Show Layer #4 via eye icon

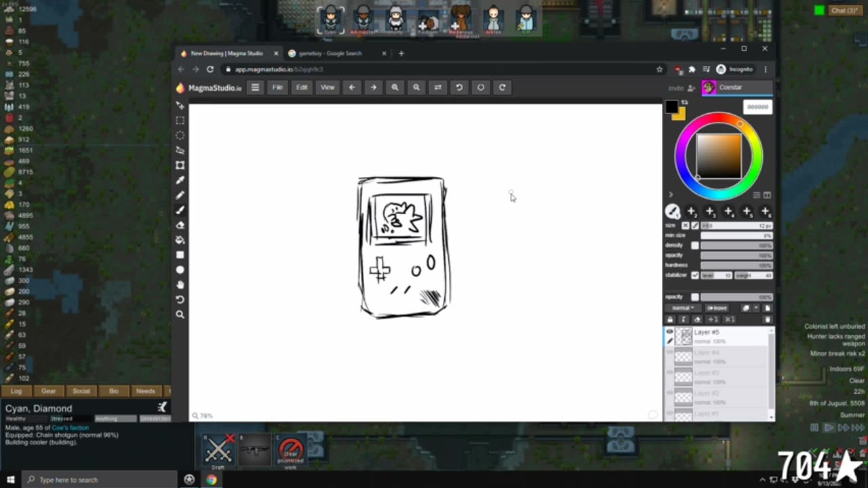[x=669, y=352]
